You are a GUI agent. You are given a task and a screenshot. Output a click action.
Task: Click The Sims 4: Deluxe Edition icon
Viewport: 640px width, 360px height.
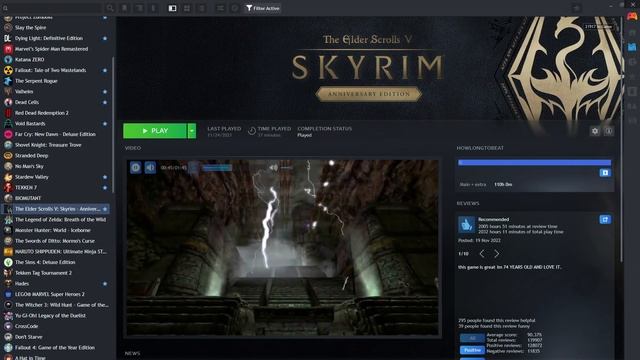point(8,262)
